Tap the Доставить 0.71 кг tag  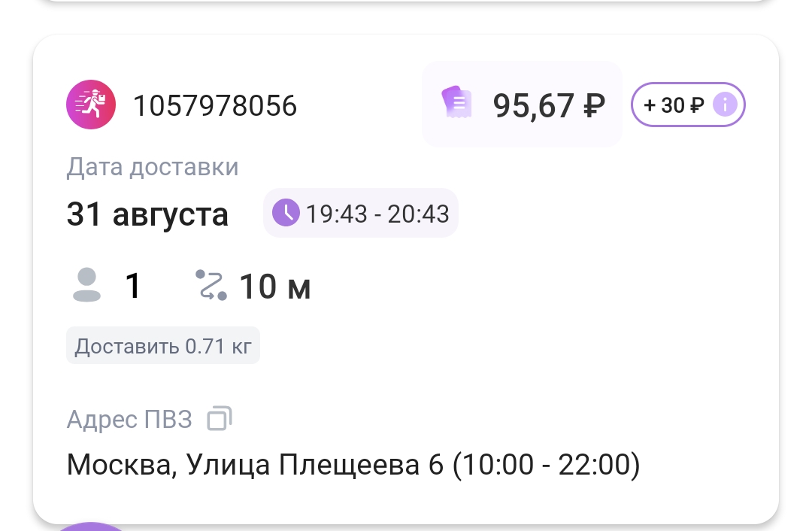tap(163, 346)
